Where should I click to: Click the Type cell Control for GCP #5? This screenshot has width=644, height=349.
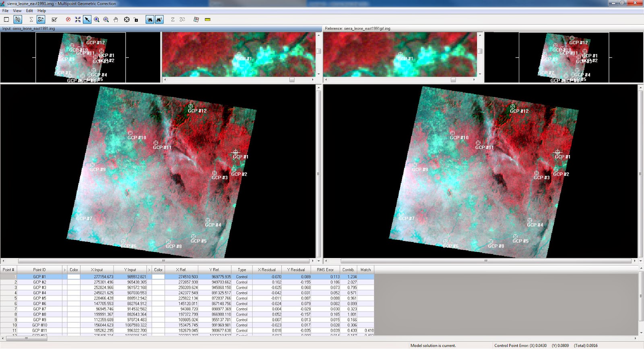coord(242,298)
